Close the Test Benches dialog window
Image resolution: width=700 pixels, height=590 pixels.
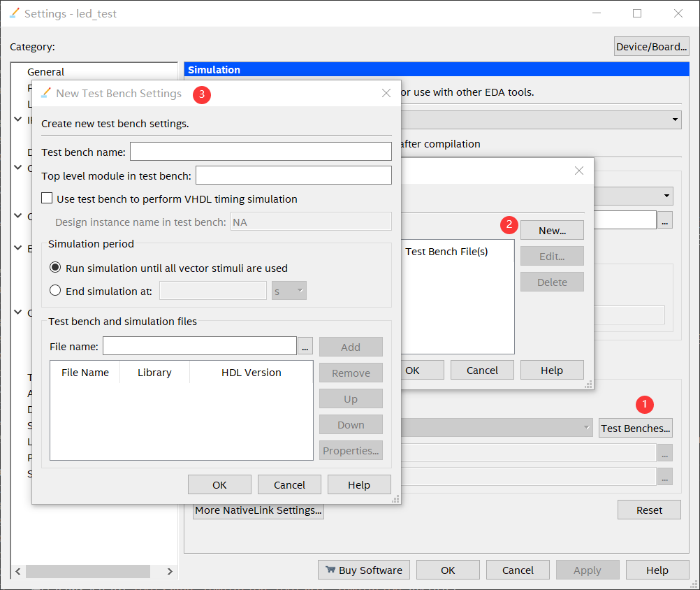click(578, 171)
